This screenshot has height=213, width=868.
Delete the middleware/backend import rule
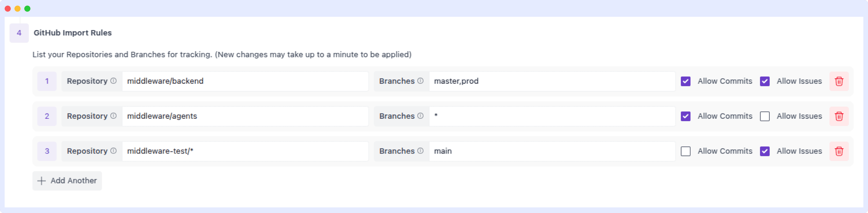click(839, 81)
